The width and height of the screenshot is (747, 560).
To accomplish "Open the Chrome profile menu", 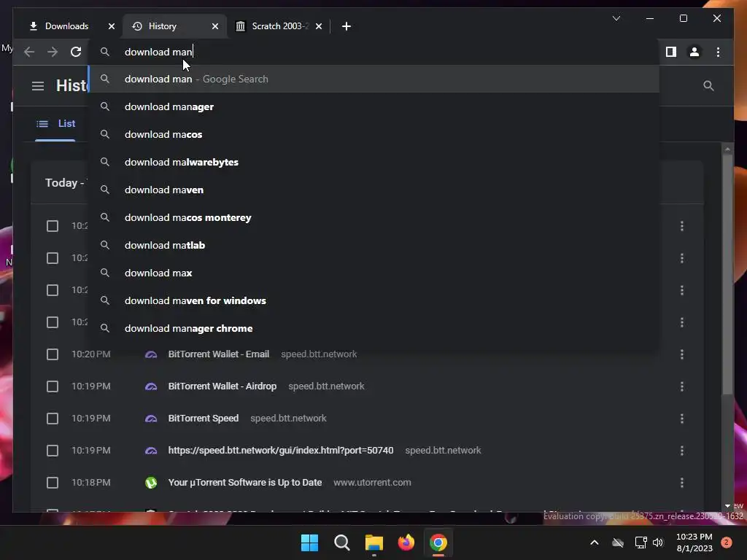I will (x=694, y=52).
